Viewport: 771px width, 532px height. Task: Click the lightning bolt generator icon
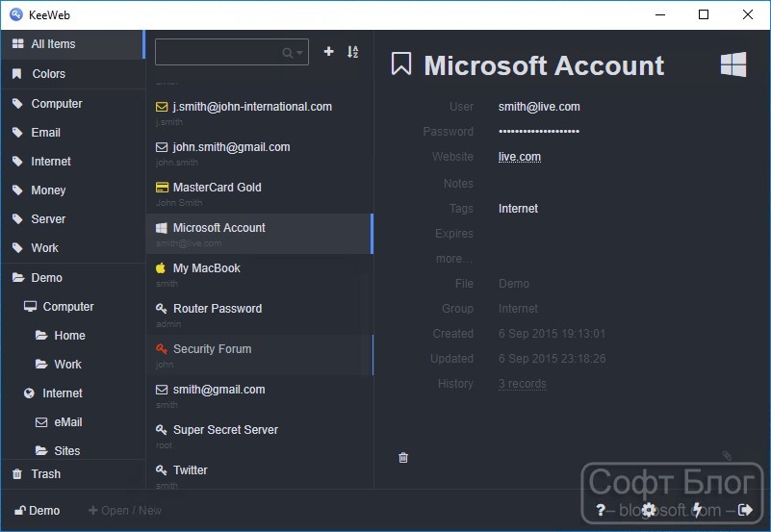(x=697, y=510)
